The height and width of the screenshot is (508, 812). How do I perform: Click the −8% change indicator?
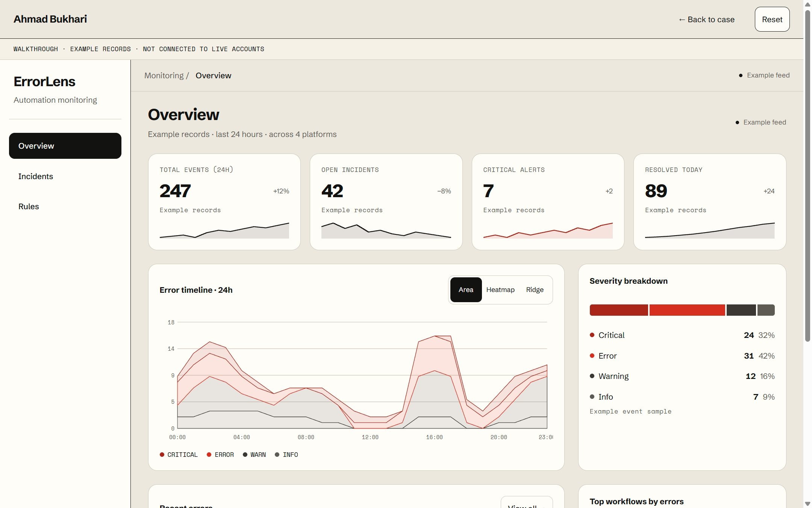click(444, 191)
